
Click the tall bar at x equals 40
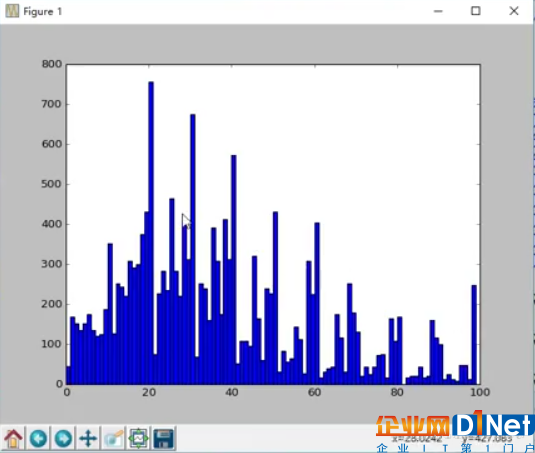coord(234,270)
